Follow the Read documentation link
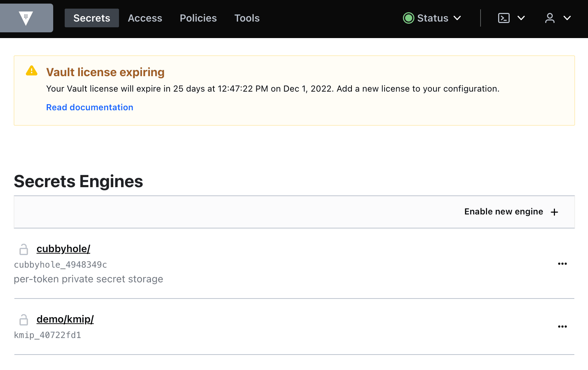 89,107
